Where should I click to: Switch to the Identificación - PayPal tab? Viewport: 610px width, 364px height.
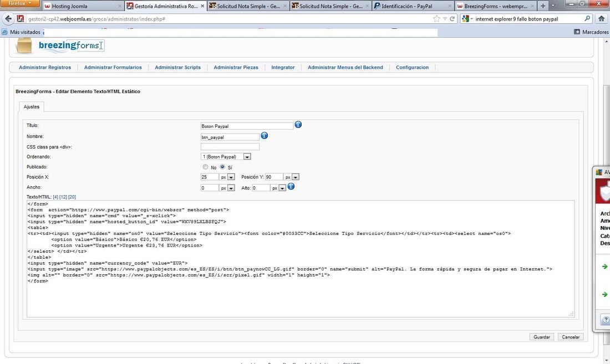point(413,6)
